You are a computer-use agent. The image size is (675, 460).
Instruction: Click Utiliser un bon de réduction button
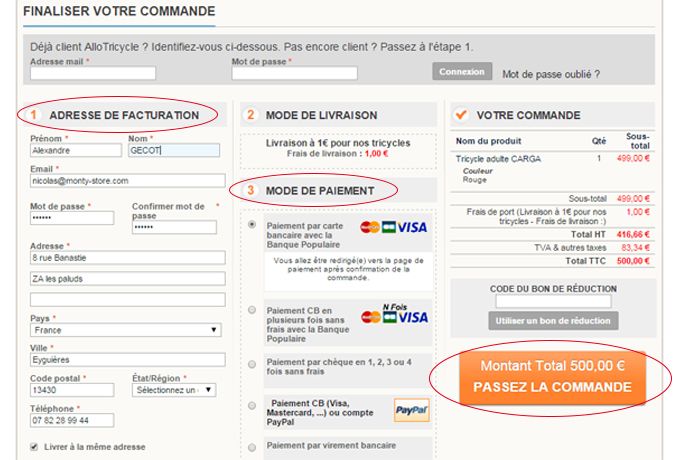click(553, 321)
